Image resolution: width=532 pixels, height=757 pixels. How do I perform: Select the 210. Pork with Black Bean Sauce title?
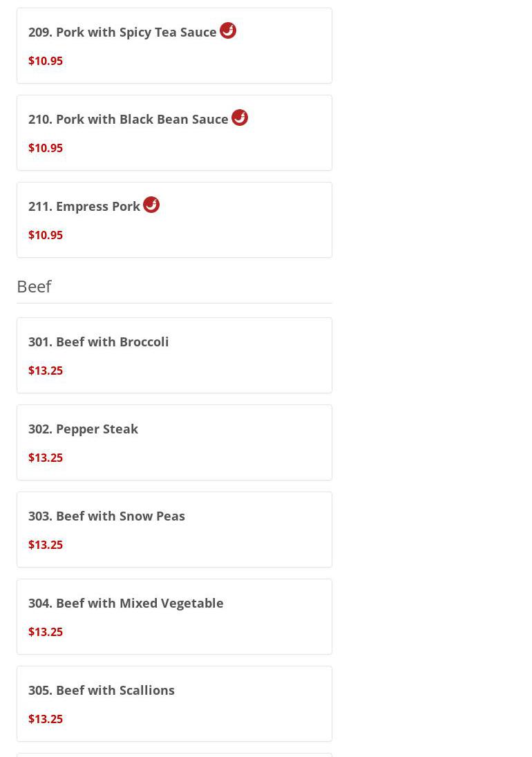(x=128, y=120)
